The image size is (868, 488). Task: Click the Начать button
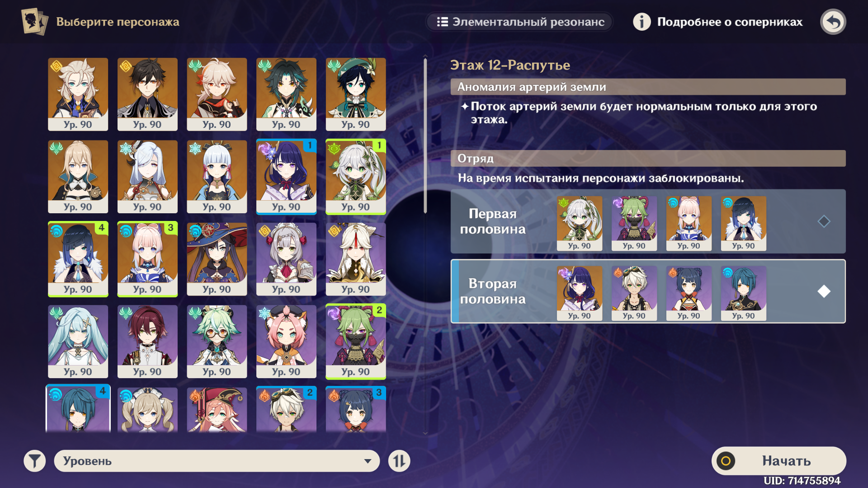(778, 461)
